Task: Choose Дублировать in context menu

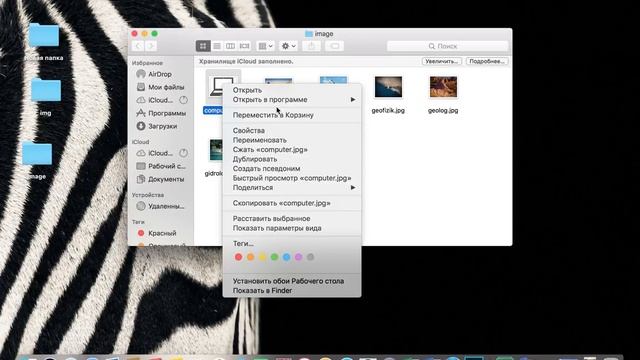Action: pos(291,159)
